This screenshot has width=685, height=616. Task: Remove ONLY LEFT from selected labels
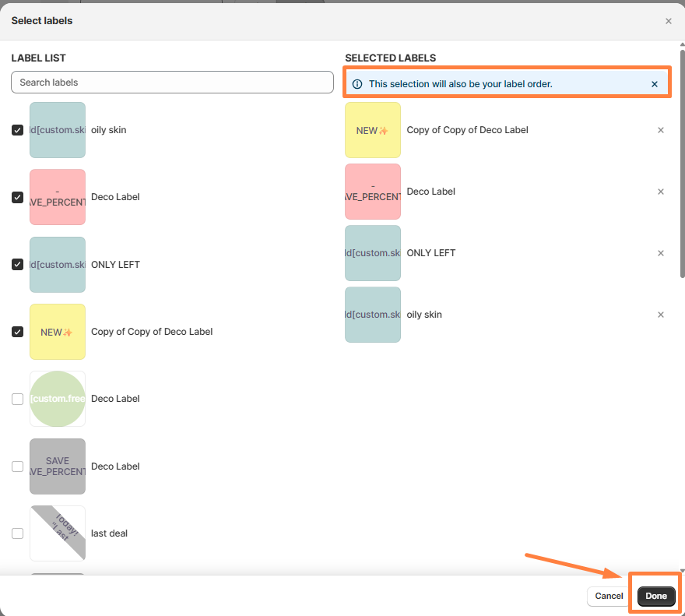tap(661, 253)
